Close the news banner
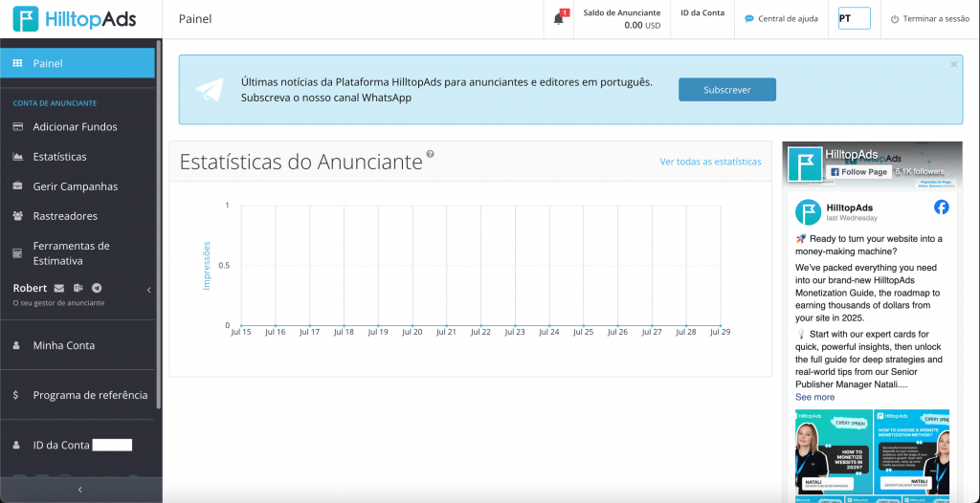This screenshot has height=503, width=980. [954, 64]
